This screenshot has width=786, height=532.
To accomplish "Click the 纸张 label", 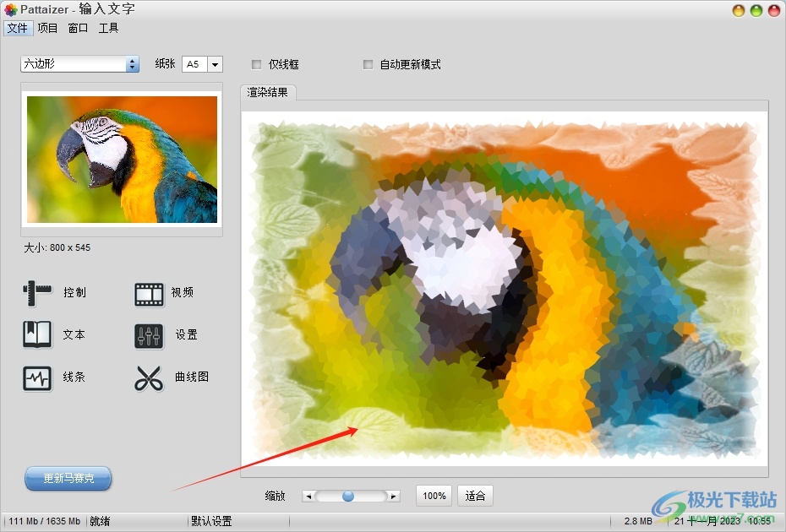I will (165, 63).
